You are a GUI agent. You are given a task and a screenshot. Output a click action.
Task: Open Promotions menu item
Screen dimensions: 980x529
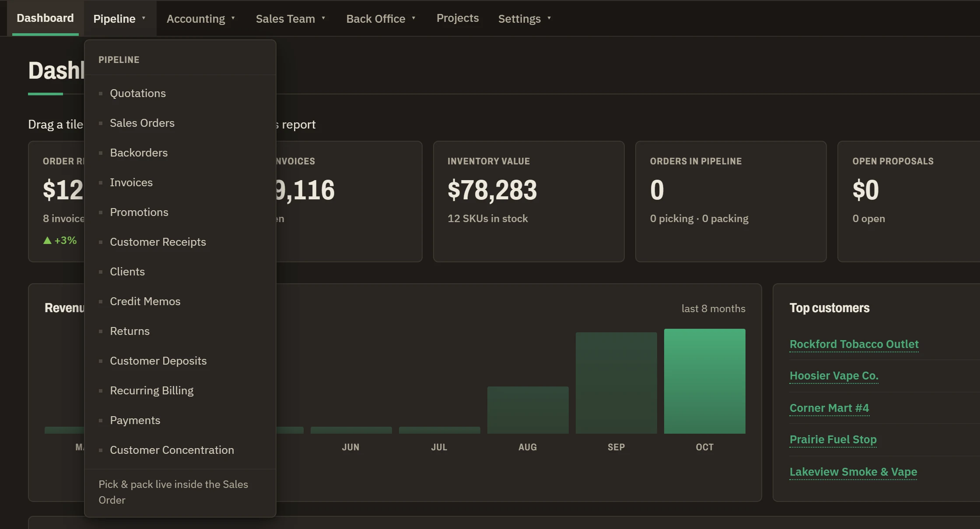click(180, 212)
